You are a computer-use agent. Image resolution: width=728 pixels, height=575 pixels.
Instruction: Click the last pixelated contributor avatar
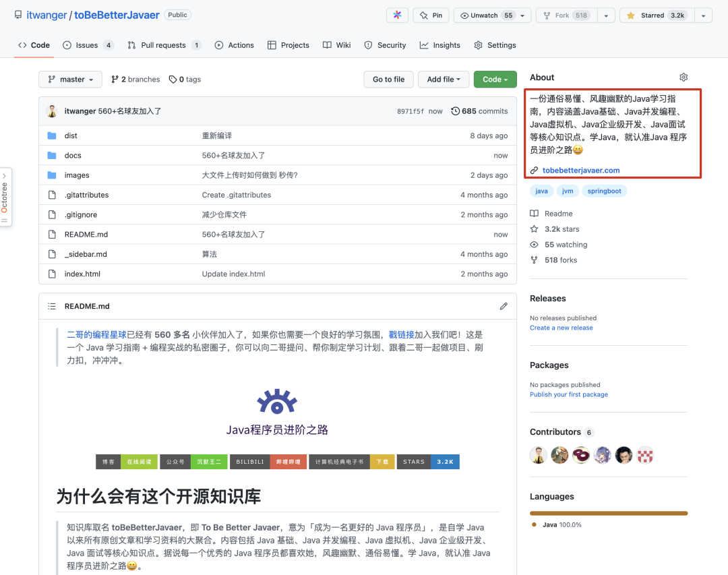[645, 455]
